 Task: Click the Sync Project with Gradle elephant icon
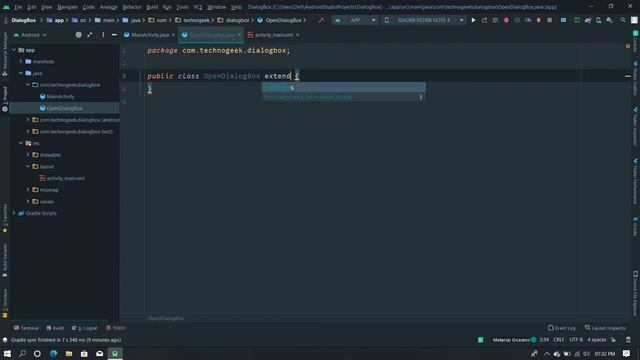(x=588, y=20)
